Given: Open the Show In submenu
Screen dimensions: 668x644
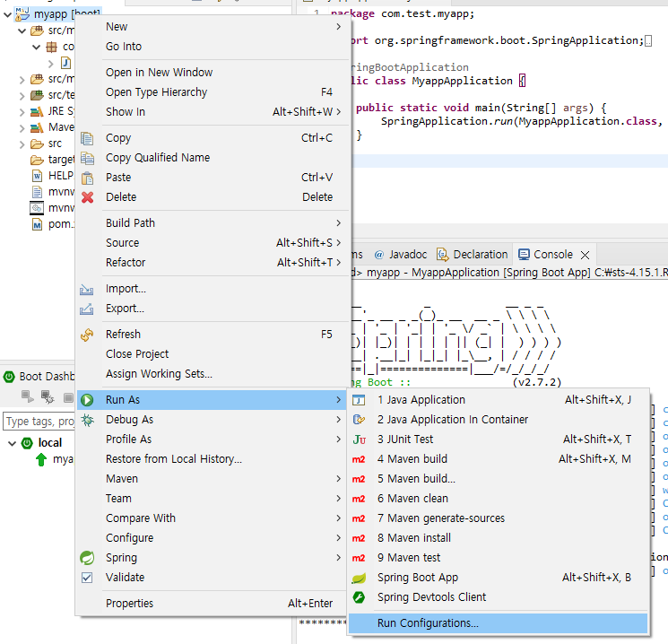Looking at the screenshot, I should pyautogui.click(x=213, y=111).
